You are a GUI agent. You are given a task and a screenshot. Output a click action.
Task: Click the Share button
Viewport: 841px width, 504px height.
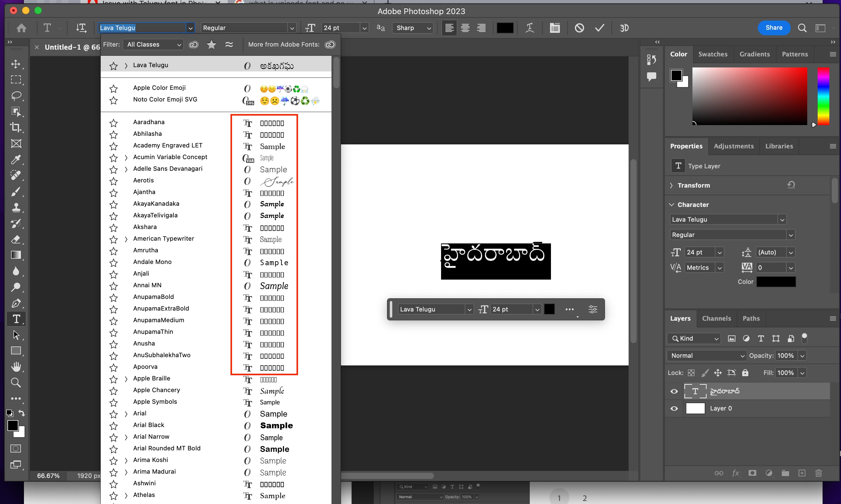[774, 28]
